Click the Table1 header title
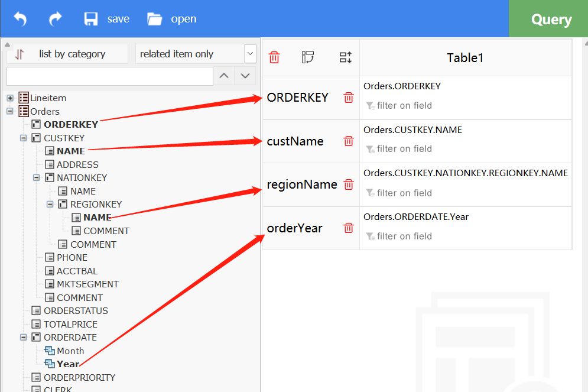The height and width of the screenshot is (392, 588). (x=465, y=58)
